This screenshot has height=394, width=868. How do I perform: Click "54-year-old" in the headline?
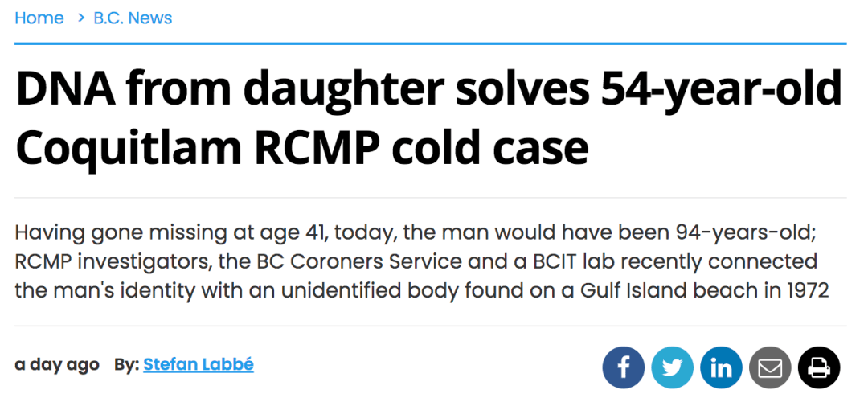click(x=718, y=92)
